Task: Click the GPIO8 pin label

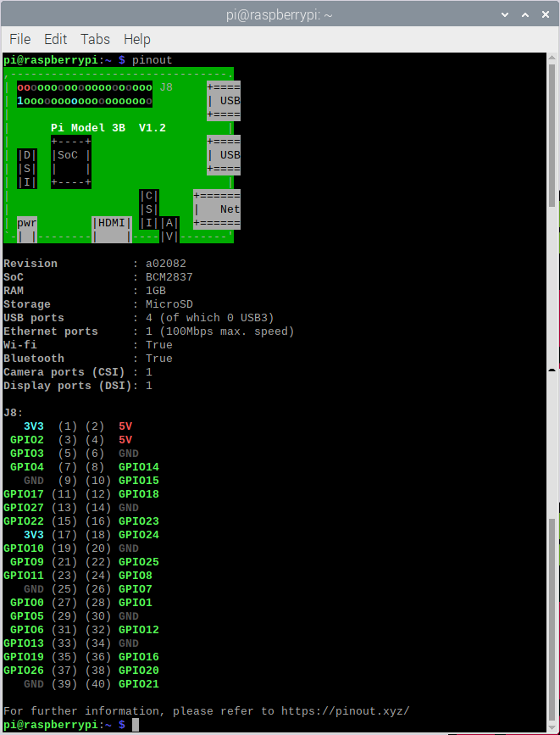Action: pos(136,576)
